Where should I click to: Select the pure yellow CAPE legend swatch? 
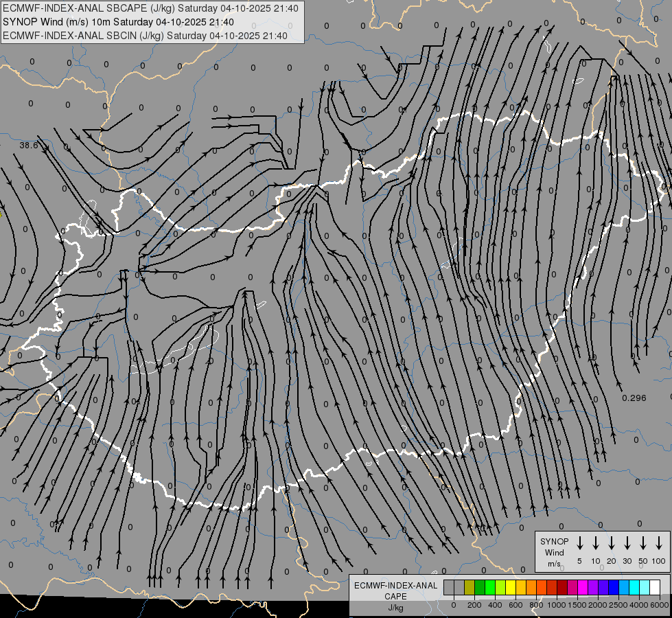tap(511, 587)
